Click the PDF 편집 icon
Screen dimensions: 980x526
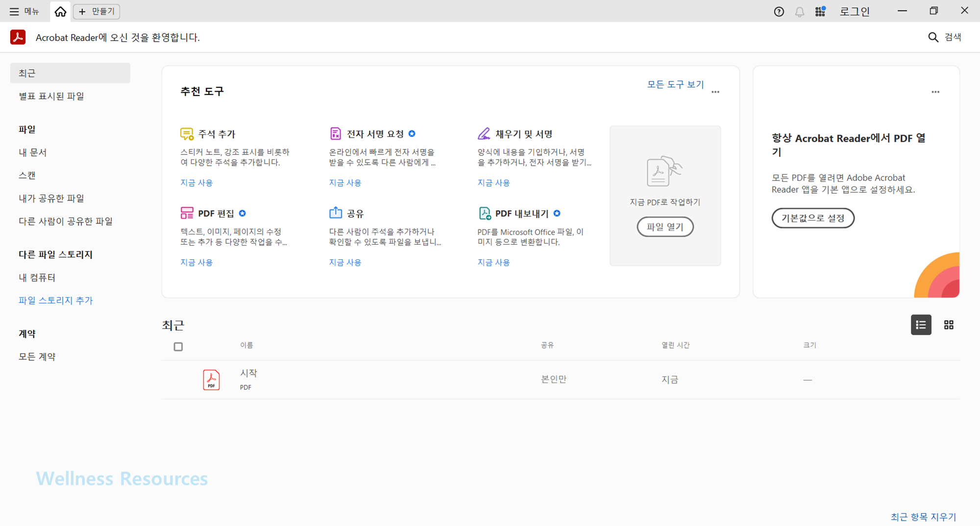click(187, 213)
